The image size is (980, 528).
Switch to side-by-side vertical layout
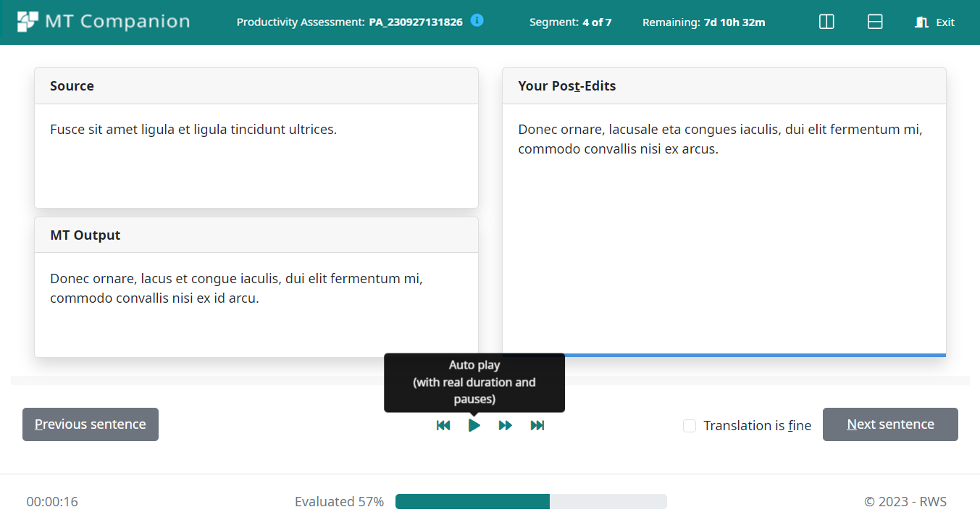826,22
